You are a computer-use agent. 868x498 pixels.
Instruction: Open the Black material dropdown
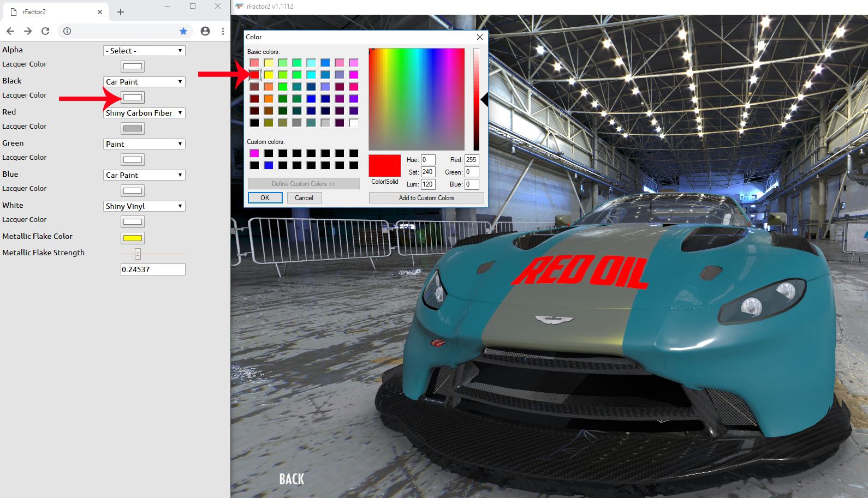click(144, 82)
